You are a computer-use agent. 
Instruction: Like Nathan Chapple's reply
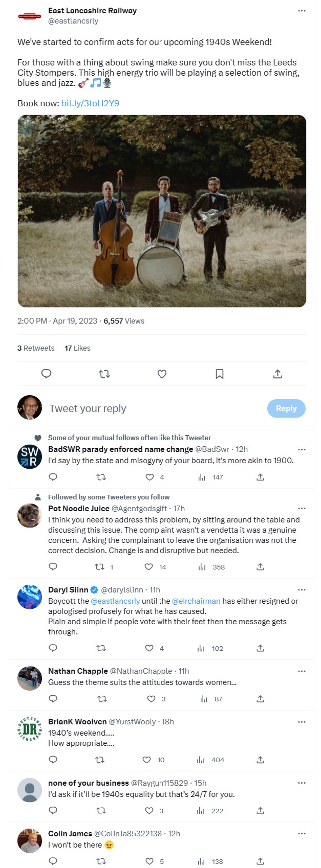[151, 699]
